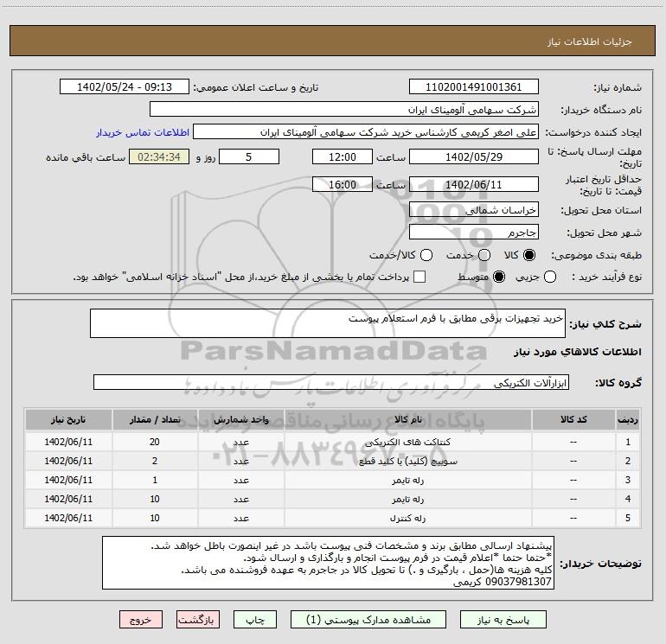The image size is (666, 644).
Task: Click the چاپ print button
Action: pyautogui.click(x=255, y=620)
